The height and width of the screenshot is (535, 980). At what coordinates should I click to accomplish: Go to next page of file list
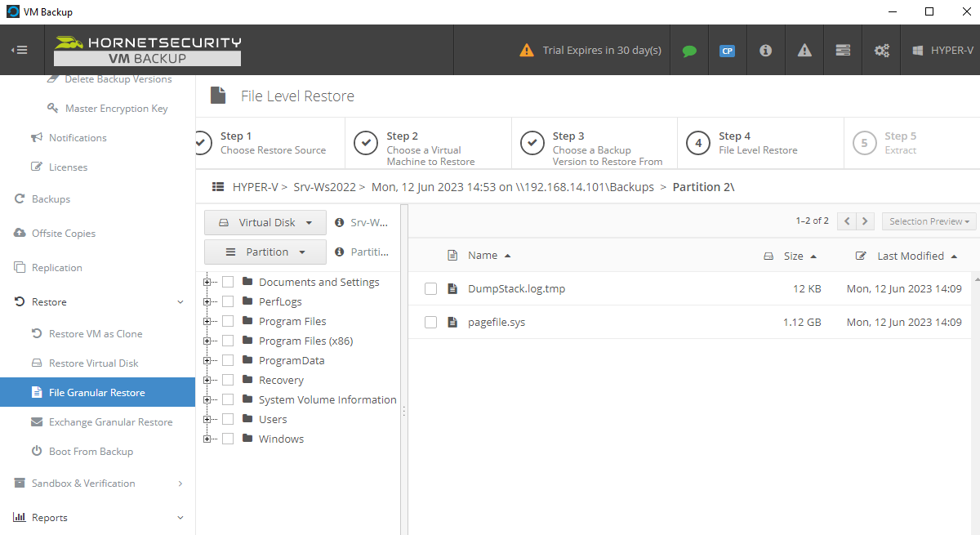(x=866, y=221)
